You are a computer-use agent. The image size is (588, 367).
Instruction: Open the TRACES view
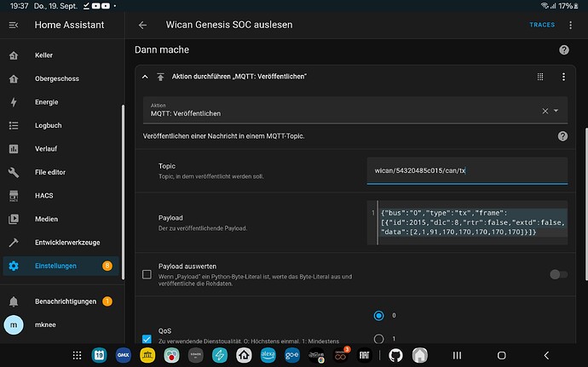(542, 25)
